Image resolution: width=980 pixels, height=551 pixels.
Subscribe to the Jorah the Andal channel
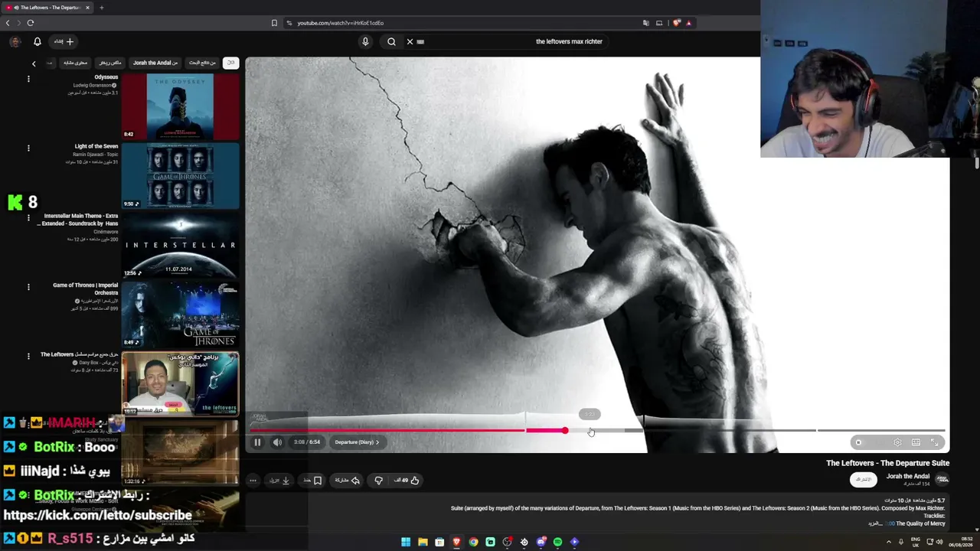[864, 480]
